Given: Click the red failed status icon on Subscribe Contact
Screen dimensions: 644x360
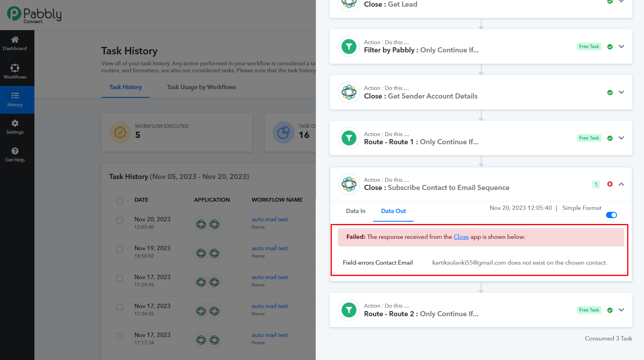Looking at the screenshot, I should tap(610, 184).
